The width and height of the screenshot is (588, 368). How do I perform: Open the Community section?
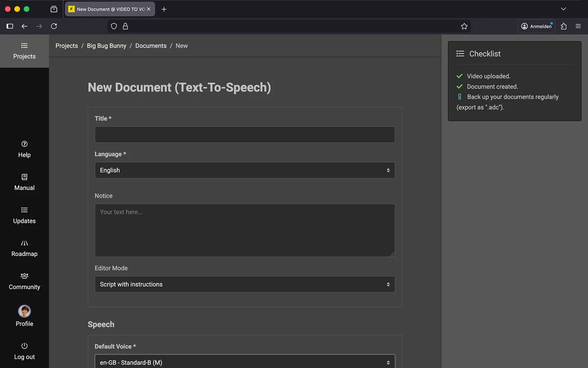24,281
